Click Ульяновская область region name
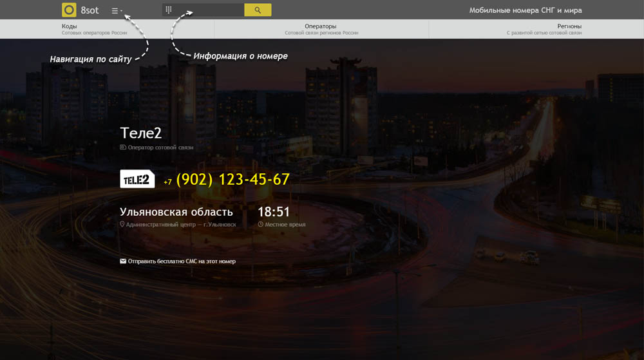This screenshot has height=360, width=644. pos(176,212)
